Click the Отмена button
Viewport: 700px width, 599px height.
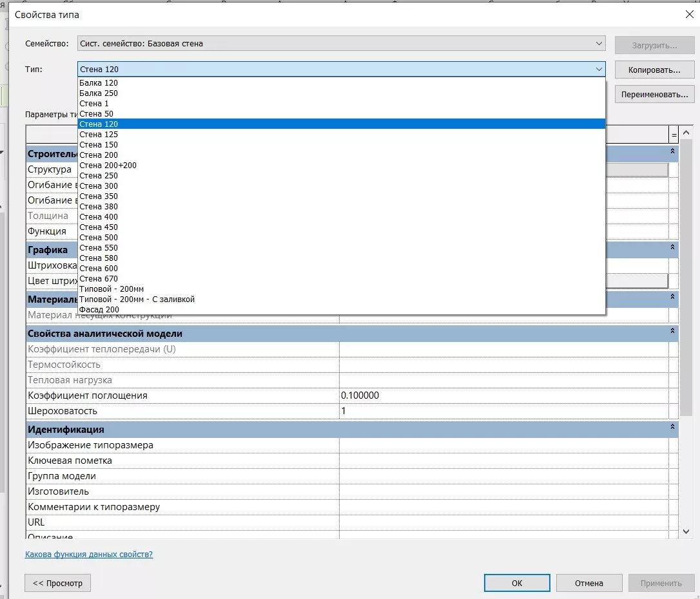589,583
